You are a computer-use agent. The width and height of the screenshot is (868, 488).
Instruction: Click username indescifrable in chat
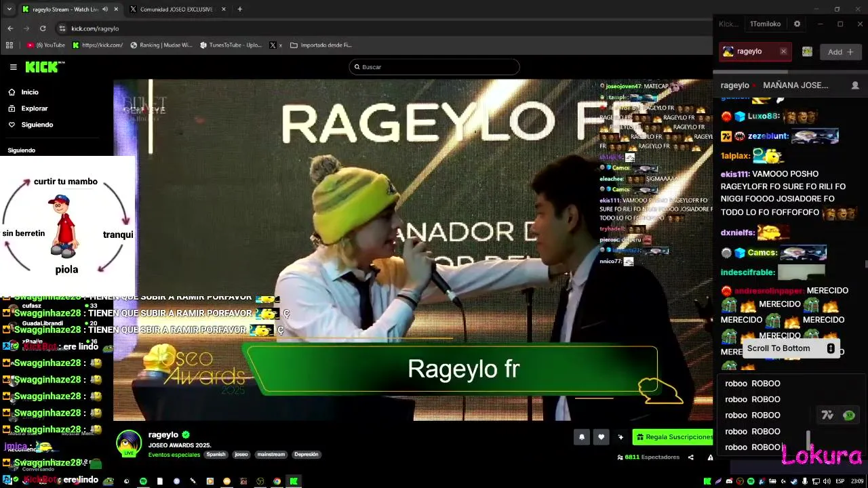748,272
